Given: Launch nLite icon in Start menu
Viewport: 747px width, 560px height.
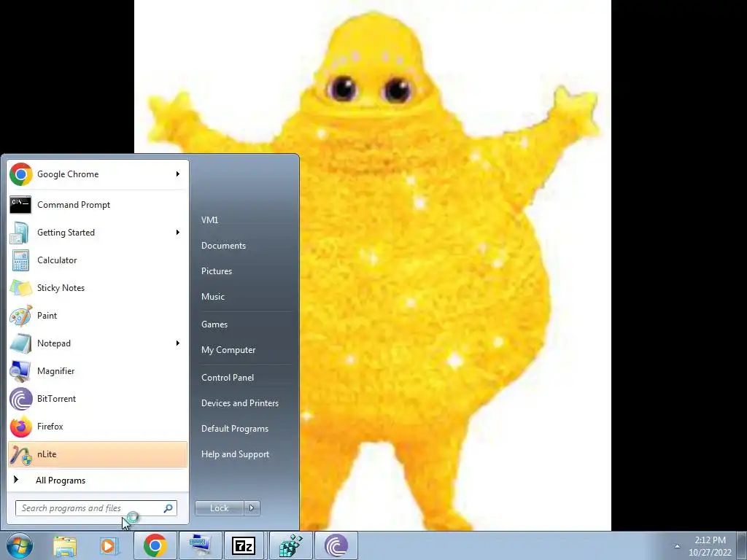Looking at the screenshot, I should (x=20, y=454).
